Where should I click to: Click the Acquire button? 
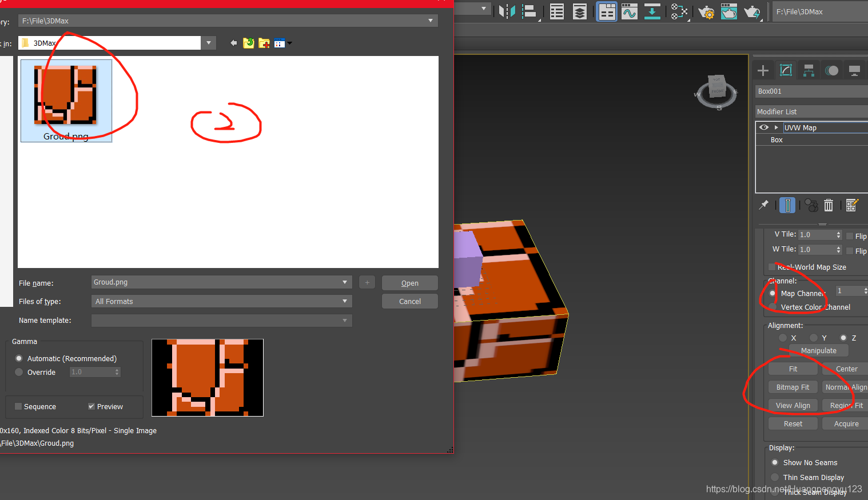pos(846,423)
